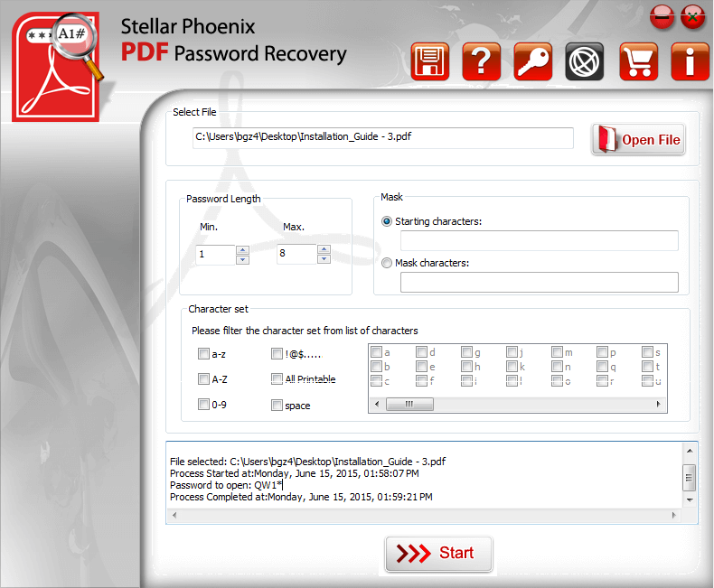Check the letter 'n' checkbox
Screen dimensions: 714x588
557,367
